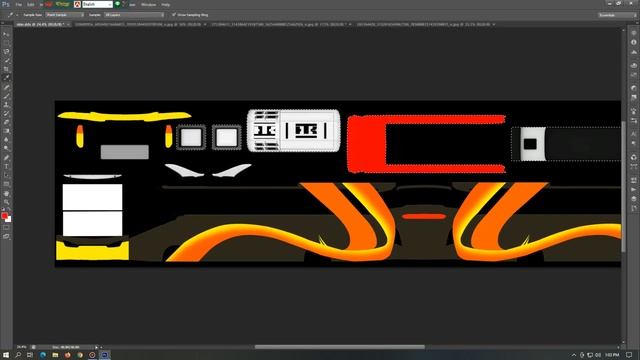
Task: Click the white background color swatch
Action: 9,219
